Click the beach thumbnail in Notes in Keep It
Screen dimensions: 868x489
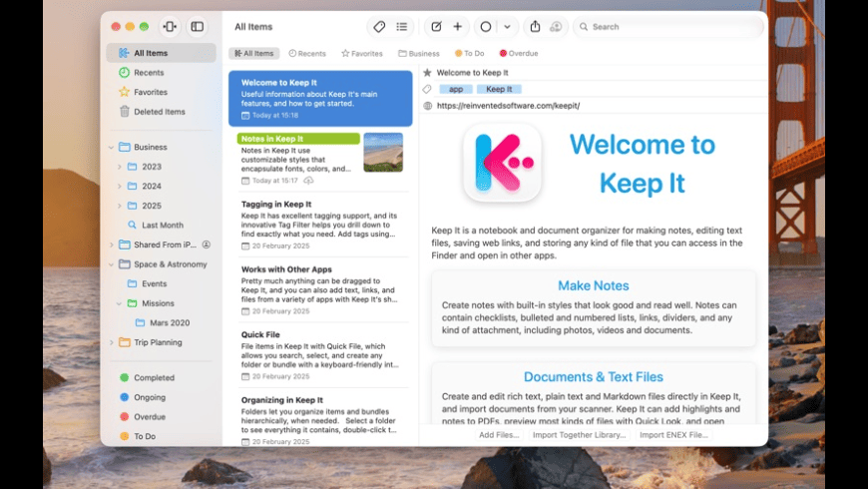coord(383,153)
